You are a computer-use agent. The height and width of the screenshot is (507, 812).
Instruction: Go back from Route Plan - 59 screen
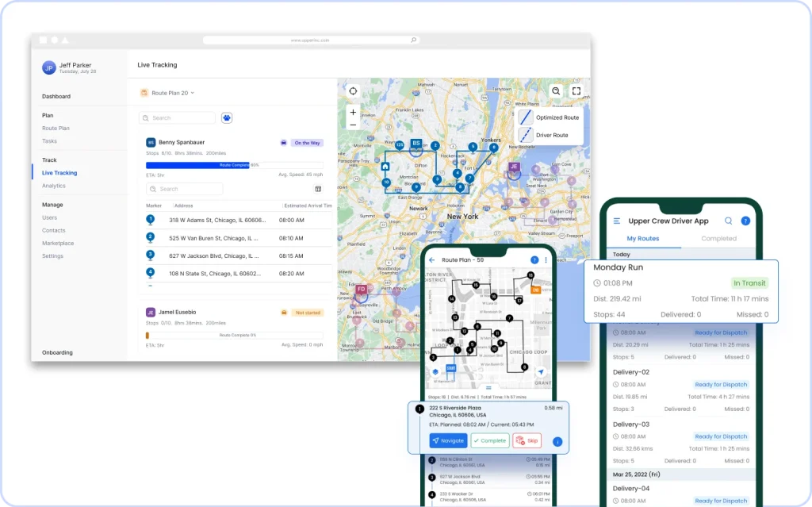click(x=432, y=260)
